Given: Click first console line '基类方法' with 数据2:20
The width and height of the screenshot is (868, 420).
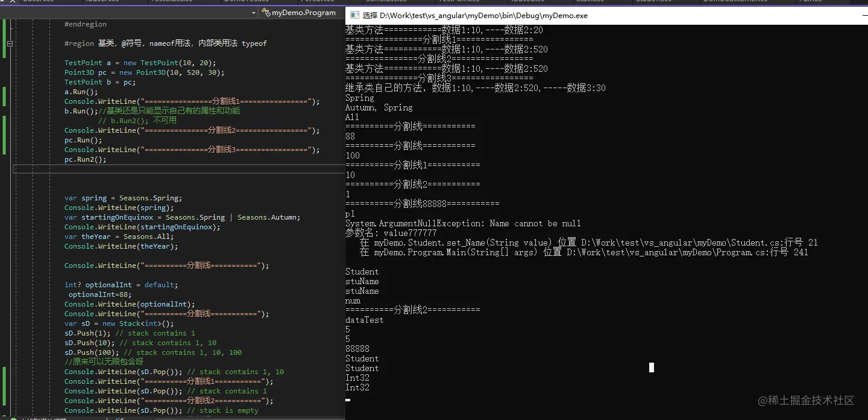Looking at the screenshot, I should (444, 30).
